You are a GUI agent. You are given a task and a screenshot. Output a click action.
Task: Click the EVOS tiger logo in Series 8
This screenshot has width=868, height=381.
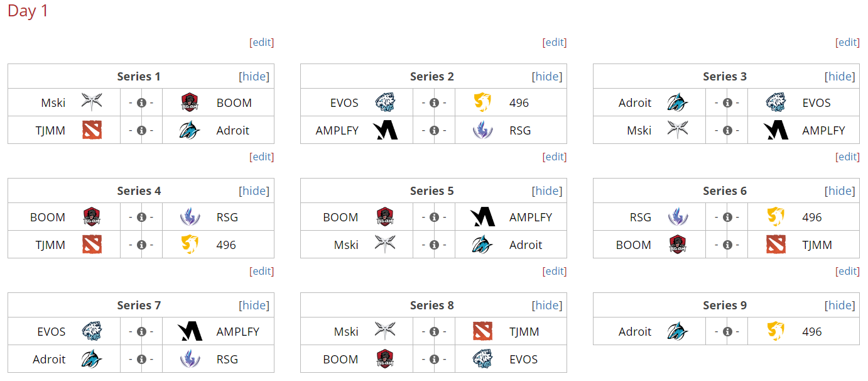(x=482, y=359)
